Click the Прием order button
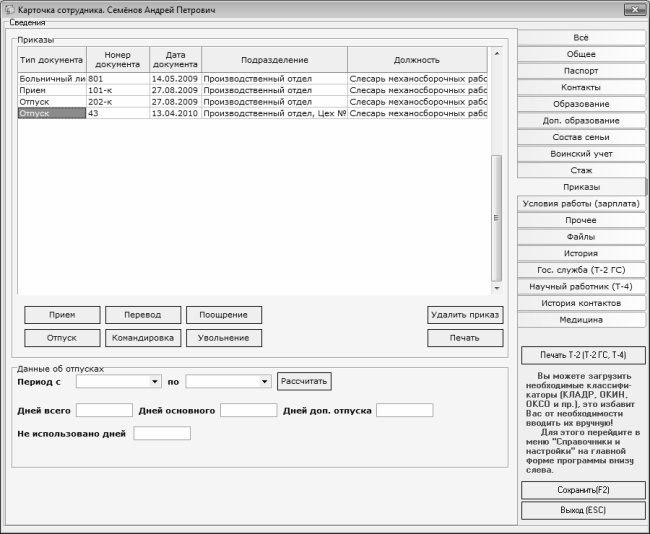This screenshot has height=534, width=650. tap(61, 314)
